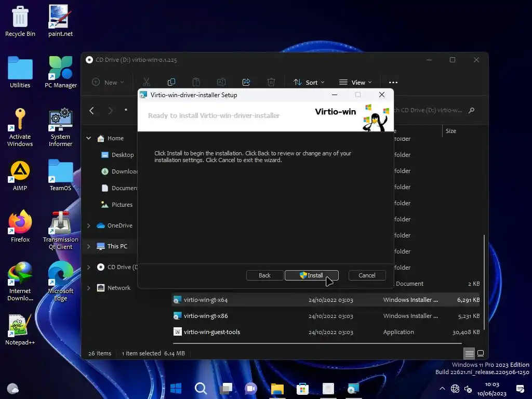Screen dimensions: 532x399
Task: Click 6,291 KB size of virtio-win-gt-x64
Action: coord(468,300)
